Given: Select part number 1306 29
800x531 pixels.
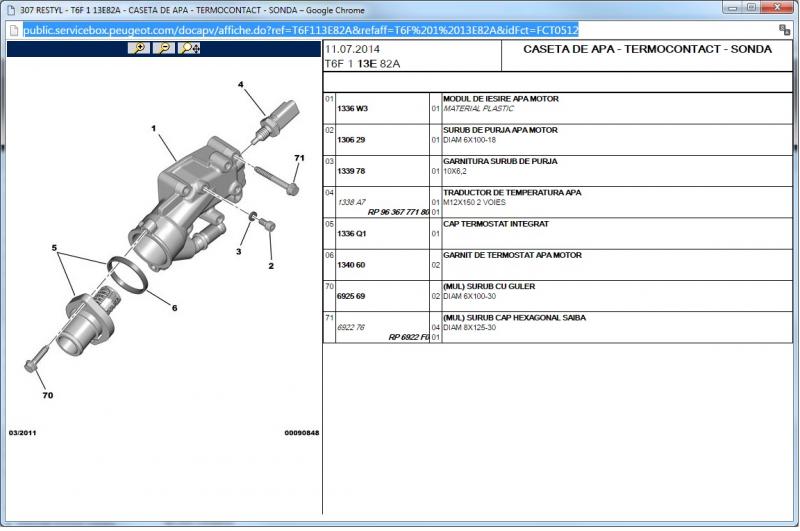Looking at the screenshot, I should coord(351,140).
